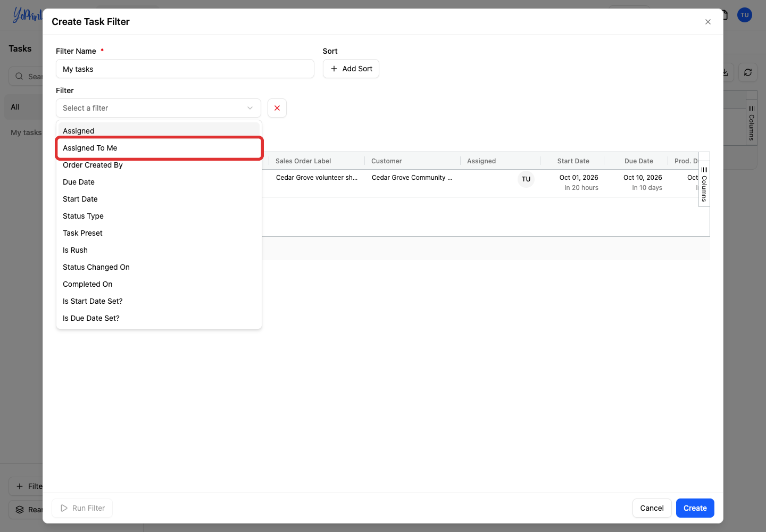Focus the Filter Name input field

click(x=185, y=69)
